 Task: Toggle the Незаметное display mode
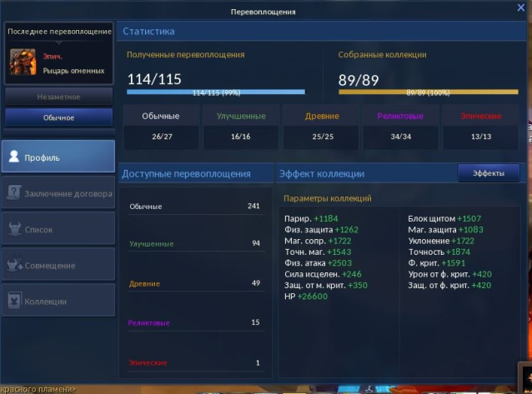pyautogui.click(x=58, y=97)
